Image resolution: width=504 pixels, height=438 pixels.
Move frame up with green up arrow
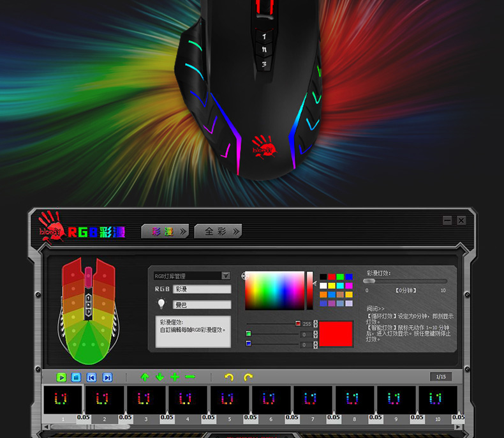[145, 377]
